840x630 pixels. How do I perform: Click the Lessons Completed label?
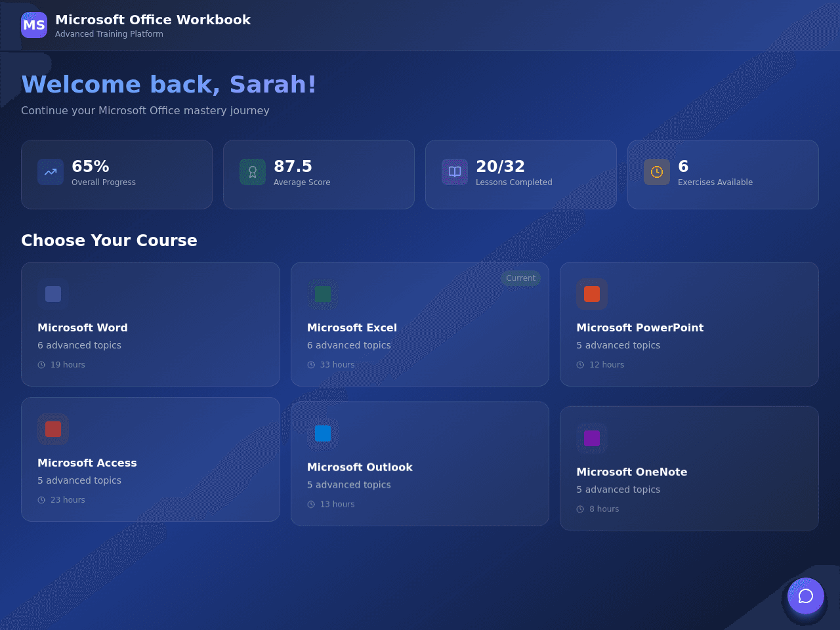click(514, 182)
